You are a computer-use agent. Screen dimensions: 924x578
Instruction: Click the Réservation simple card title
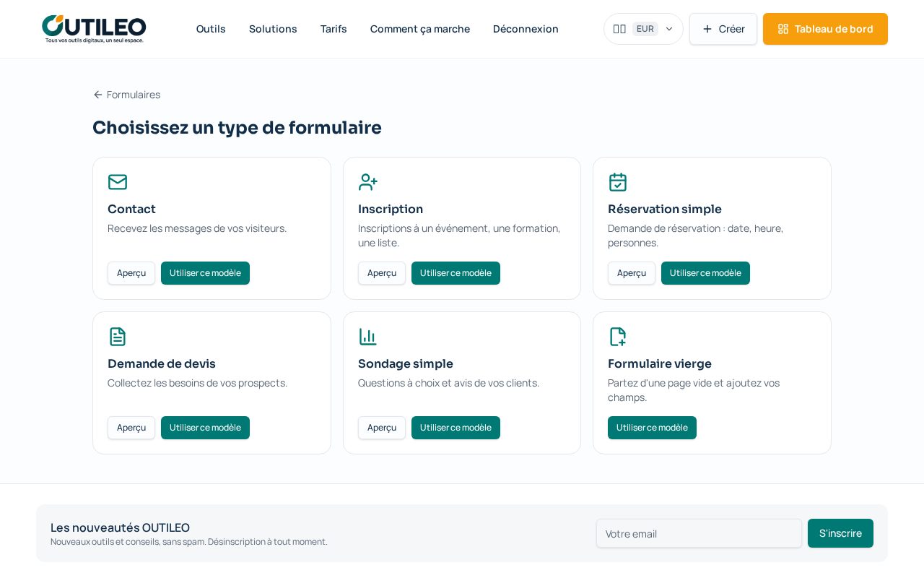[x=665, y=209]
